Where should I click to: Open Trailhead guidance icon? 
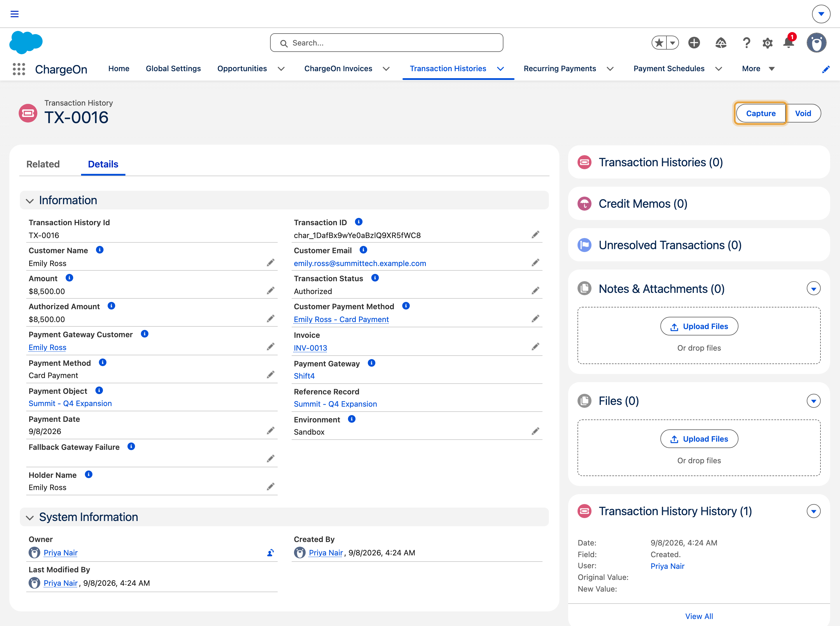point(721,43)
